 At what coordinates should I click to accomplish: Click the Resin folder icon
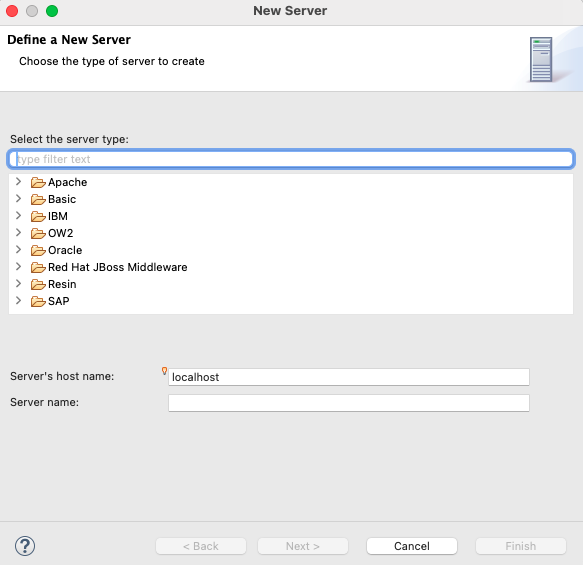pos(38,284)
